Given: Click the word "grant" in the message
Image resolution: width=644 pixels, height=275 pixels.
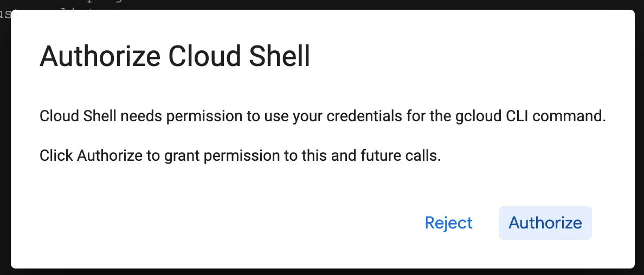Looking at the screenshot, I should pos(162,156).
